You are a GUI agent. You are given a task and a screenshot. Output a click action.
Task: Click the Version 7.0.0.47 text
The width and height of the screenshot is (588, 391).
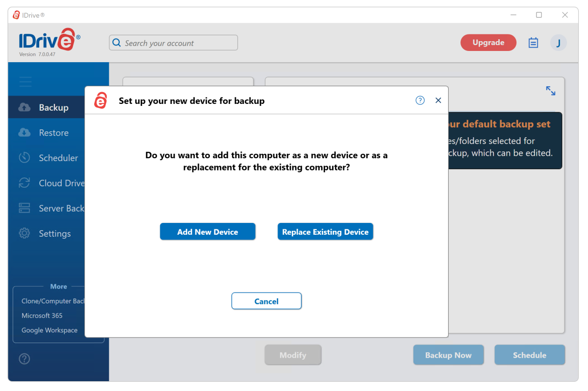37,54
